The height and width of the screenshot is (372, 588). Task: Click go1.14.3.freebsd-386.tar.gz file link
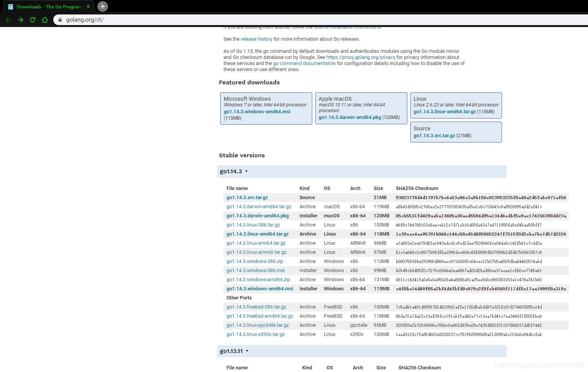pos(256,307)
